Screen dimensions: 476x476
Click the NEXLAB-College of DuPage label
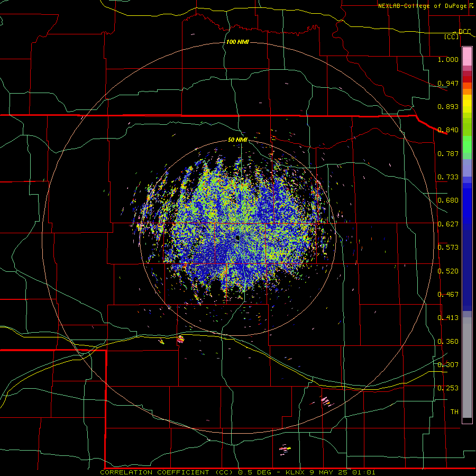click(422, 6)
